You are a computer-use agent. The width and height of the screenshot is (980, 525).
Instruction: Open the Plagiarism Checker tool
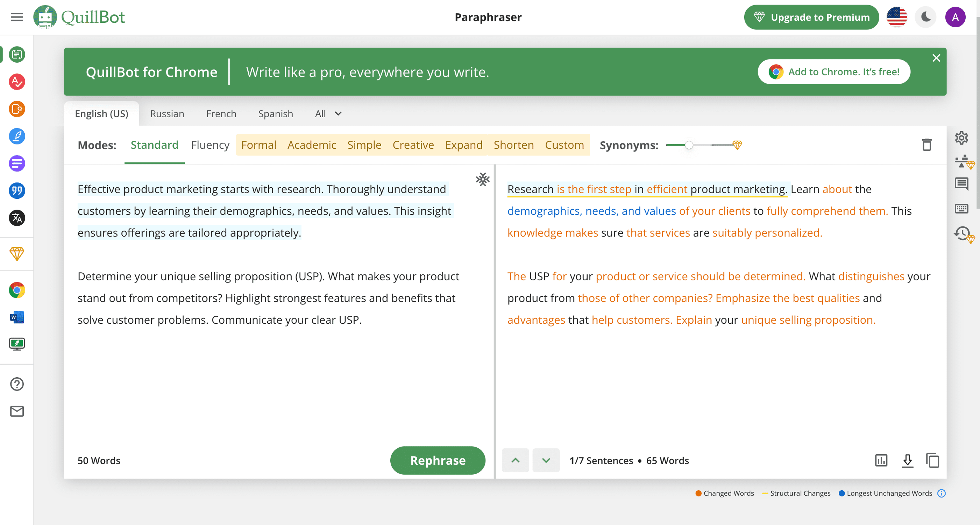[x=16, y=109]
